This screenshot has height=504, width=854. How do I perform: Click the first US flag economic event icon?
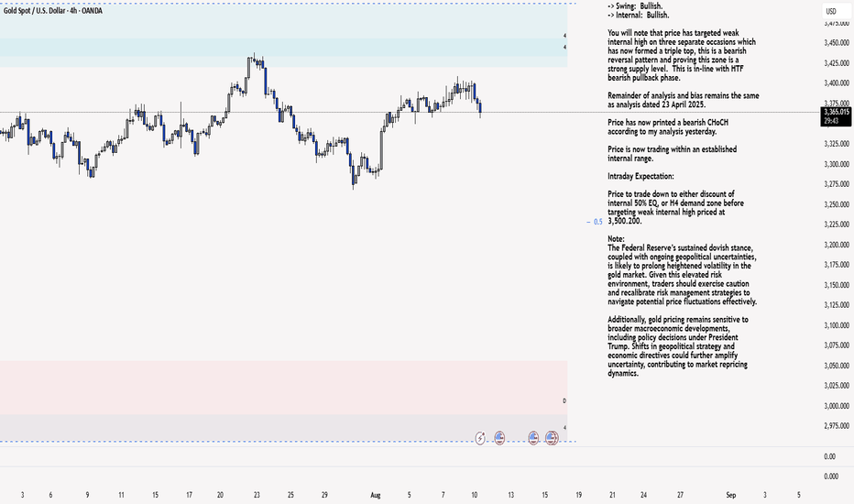point(499,438)
